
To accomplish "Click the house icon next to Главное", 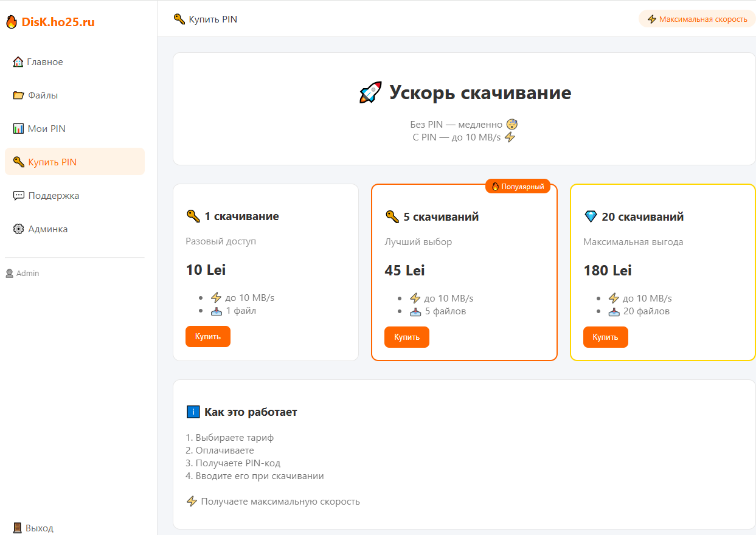I will 18,62.
